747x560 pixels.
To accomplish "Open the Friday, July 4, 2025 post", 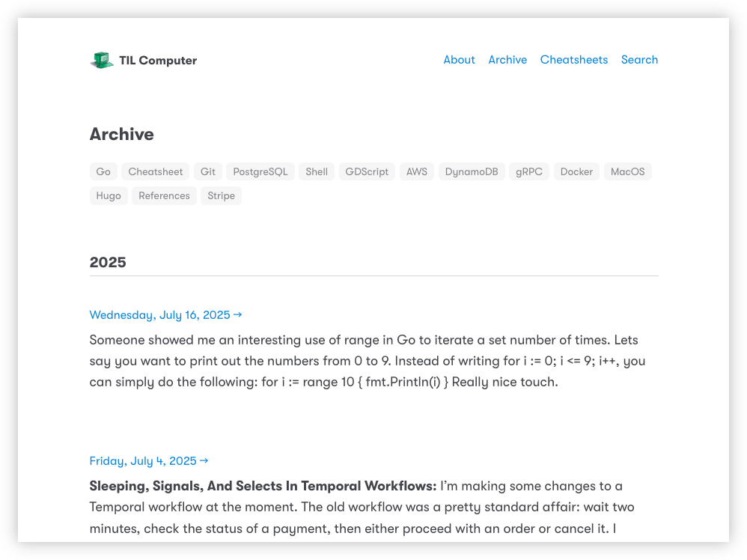I will pyautogui.click(x=149, y=461).
